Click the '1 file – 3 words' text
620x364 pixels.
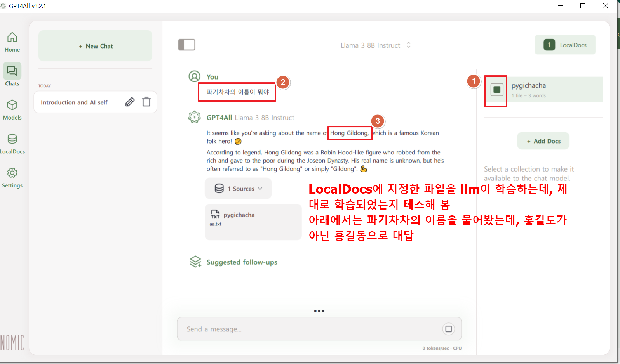coord(528,95)
